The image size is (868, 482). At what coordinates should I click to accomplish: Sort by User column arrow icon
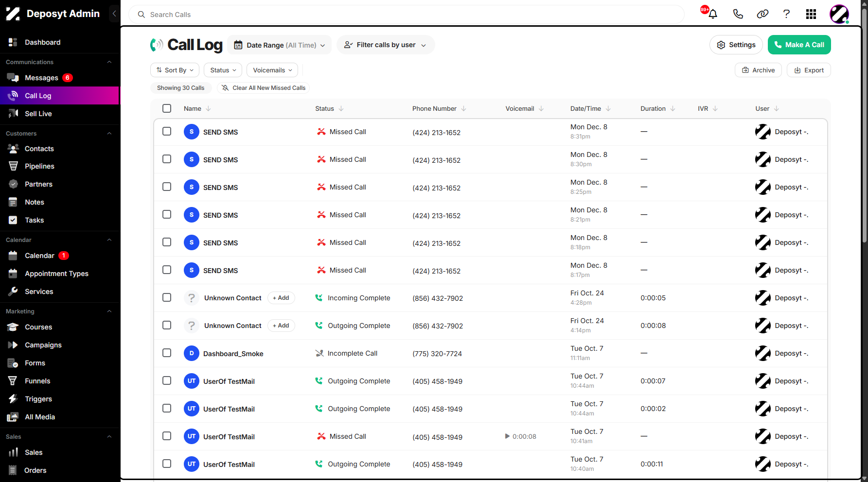coord(777,108)
